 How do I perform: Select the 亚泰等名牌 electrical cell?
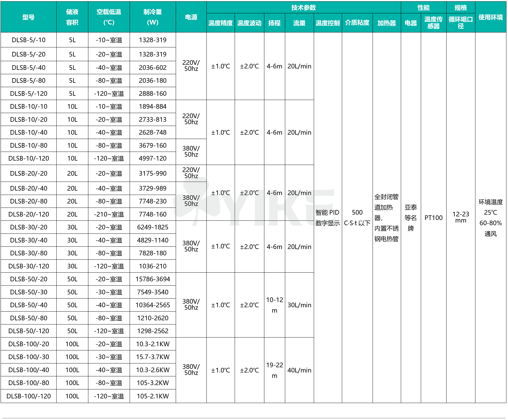(411, 218)
